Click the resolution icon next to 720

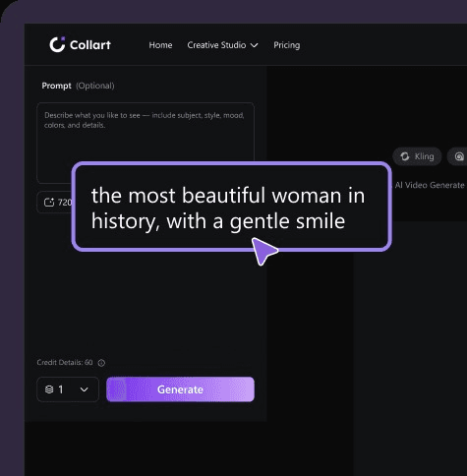pyautogui.click(x=49, y=203)
